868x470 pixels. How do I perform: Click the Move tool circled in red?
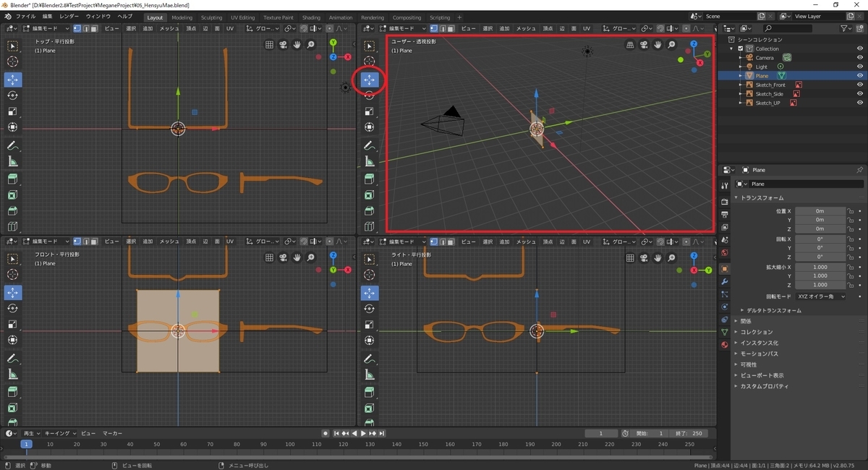pos(370,80)
